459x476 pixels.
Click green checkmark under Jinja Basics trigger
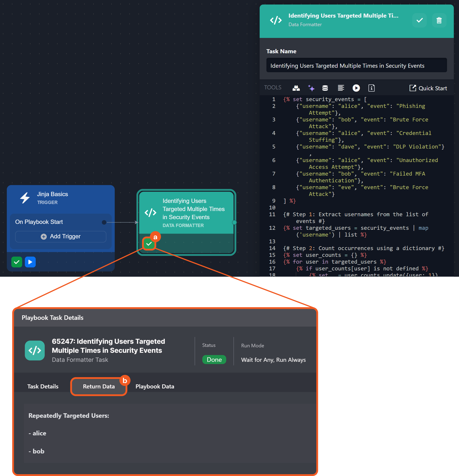click(x=16, y=262)
